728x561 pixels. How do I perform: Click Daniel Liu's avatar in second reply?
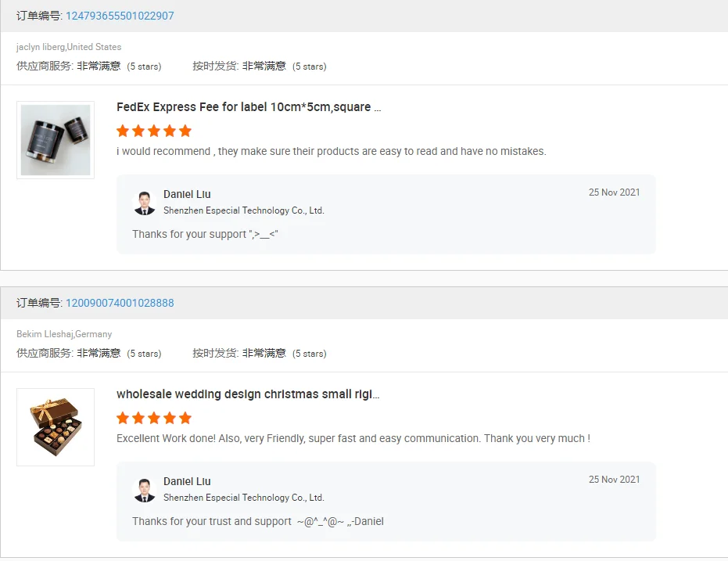coord(145,490)
